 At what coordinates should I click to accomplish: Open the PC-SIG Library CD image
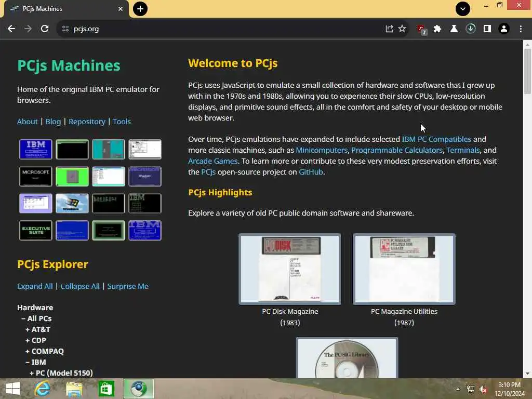[x=347, y=357]
